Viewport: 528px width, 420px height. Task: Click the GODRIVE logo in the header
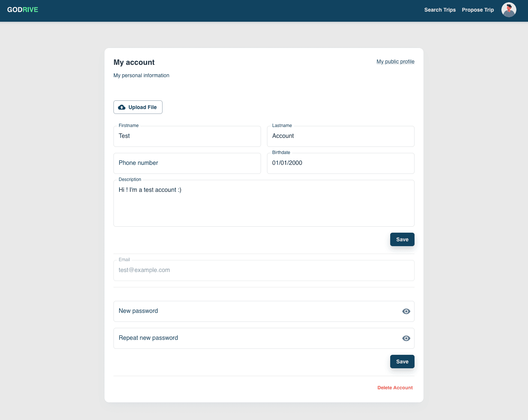[22, 10]
